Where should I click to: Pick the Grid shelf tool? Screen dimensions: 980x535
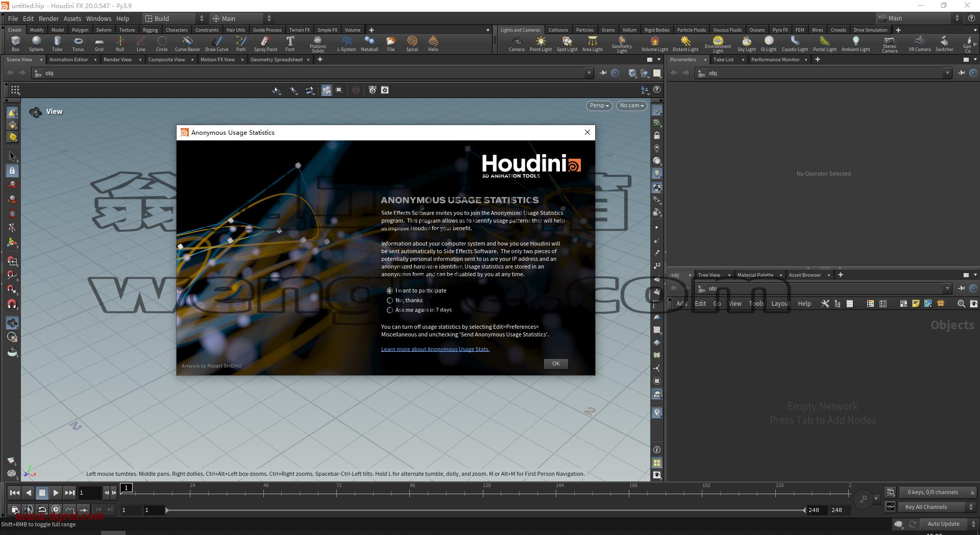(x=99, y=44)
